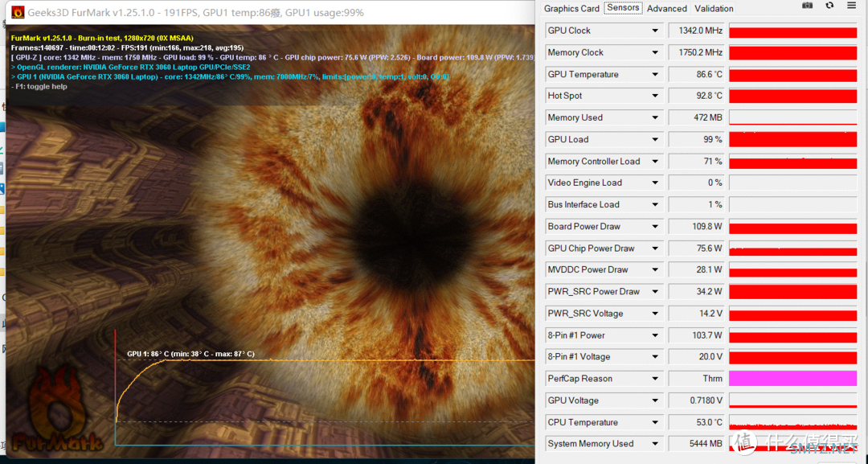Expand the System Memory Used dropdown

pos(655,444)
